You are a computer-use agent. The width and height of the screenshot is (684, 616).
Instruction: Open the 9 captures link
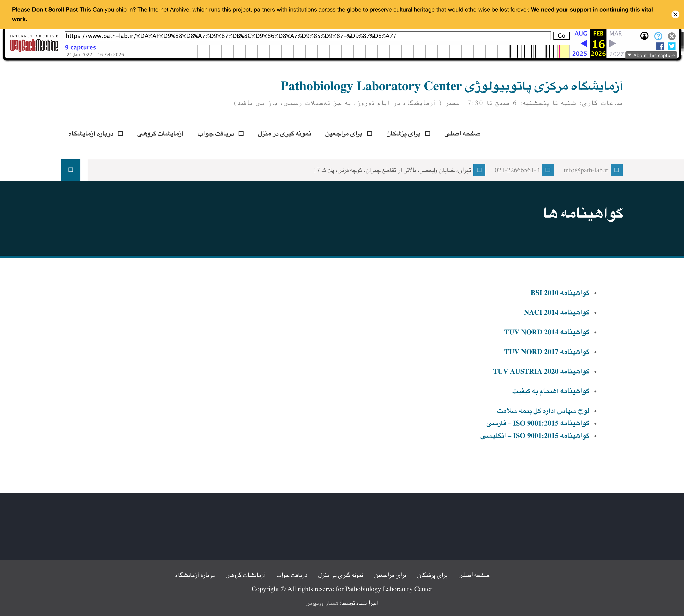click(80, 47)
